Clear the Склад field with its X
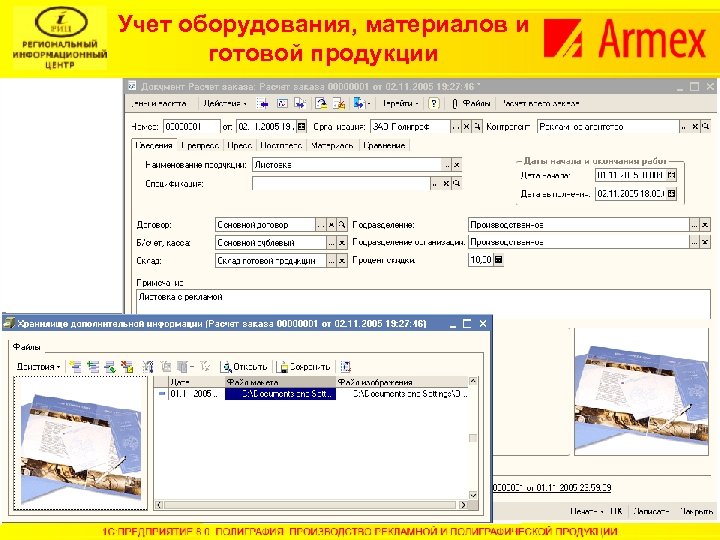 pos(342,261)
